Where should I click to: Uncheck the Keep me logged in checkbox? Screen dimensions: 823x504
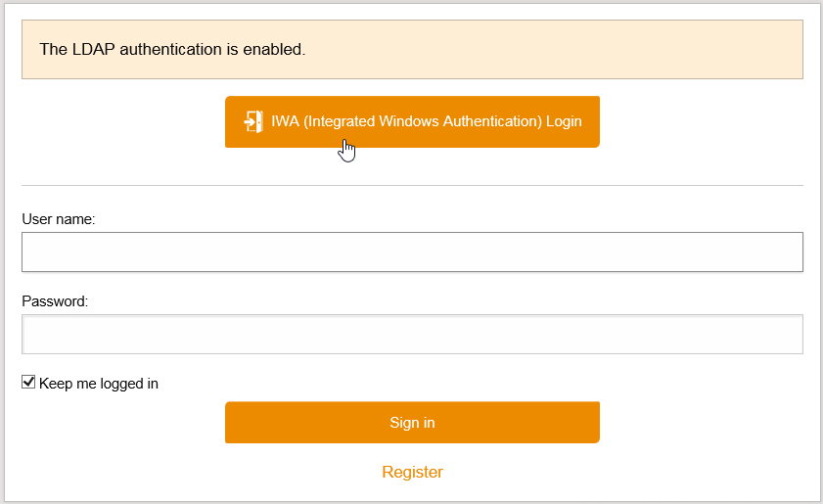point(29,383)
